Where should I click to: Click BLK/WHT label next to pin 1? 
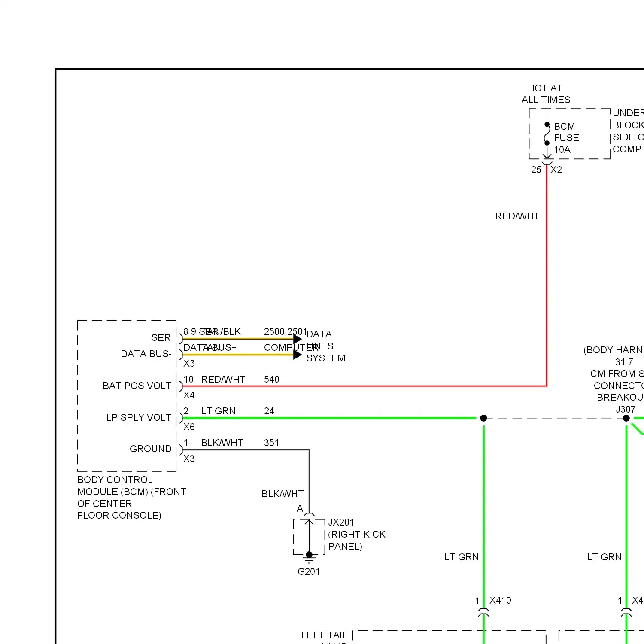pyautogui.click(x=222, y=443)
